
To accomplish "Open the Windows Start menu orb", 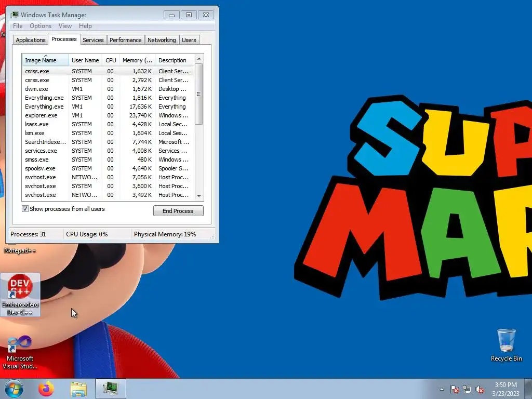I will [x=14, y=389].
